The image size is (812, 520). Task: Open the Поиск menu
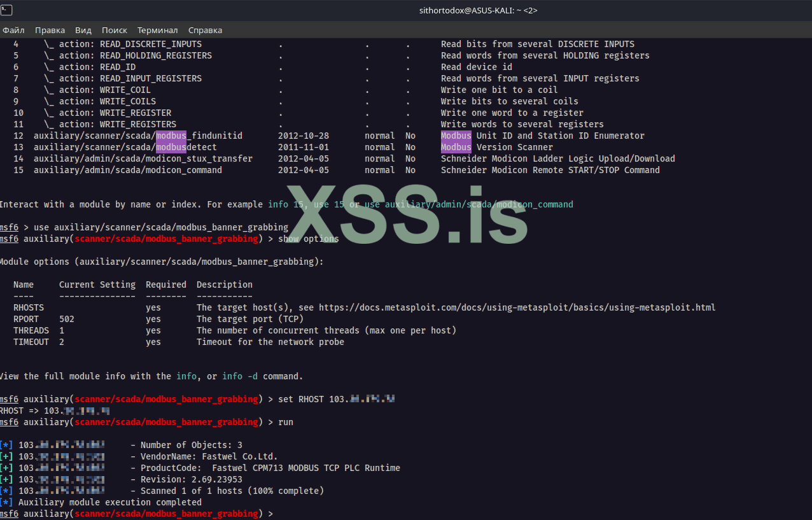pyautogui.click(x=115, y=30)
